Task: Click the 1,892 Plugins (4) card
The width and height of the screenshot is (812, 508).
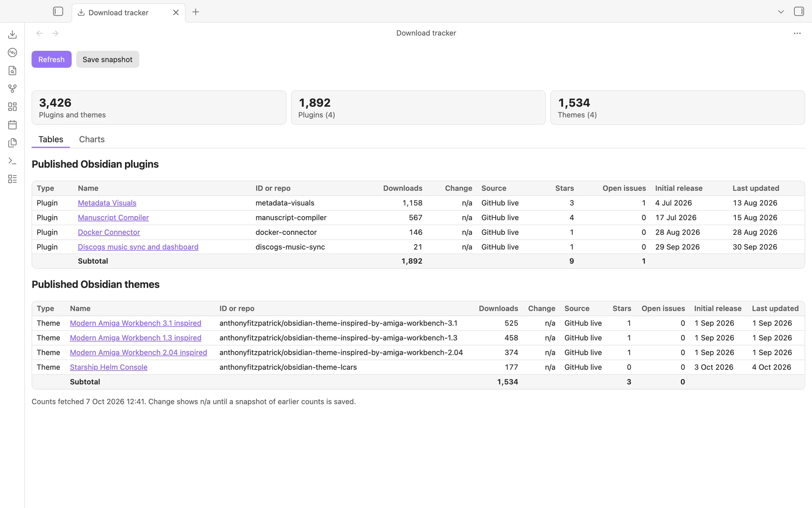Action: (418, 108)
